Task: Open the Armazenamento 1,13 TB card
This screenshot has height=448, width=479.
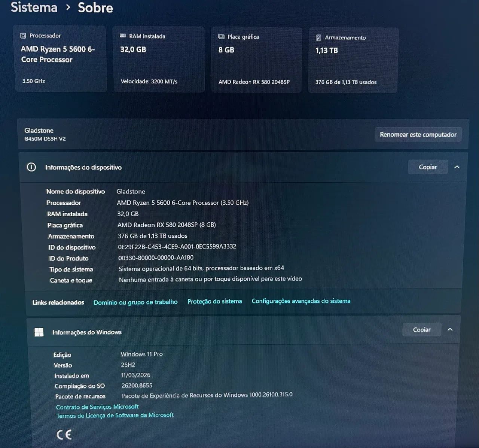Action: [353, 60]
